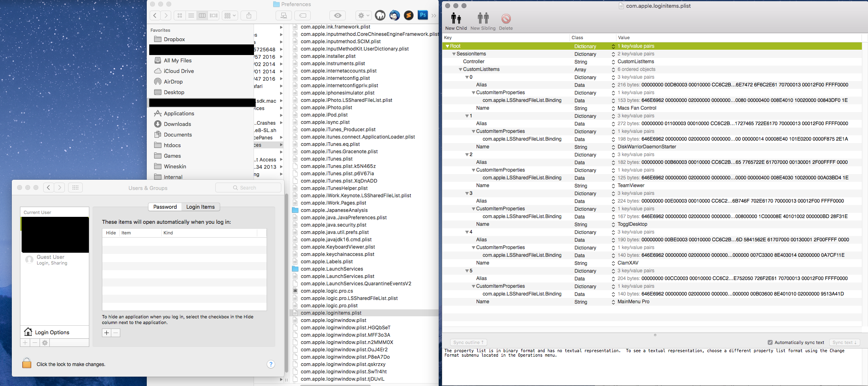Switch to the Password tab
Viewport: 868px width, 386px height.
[x=165, y=207]
